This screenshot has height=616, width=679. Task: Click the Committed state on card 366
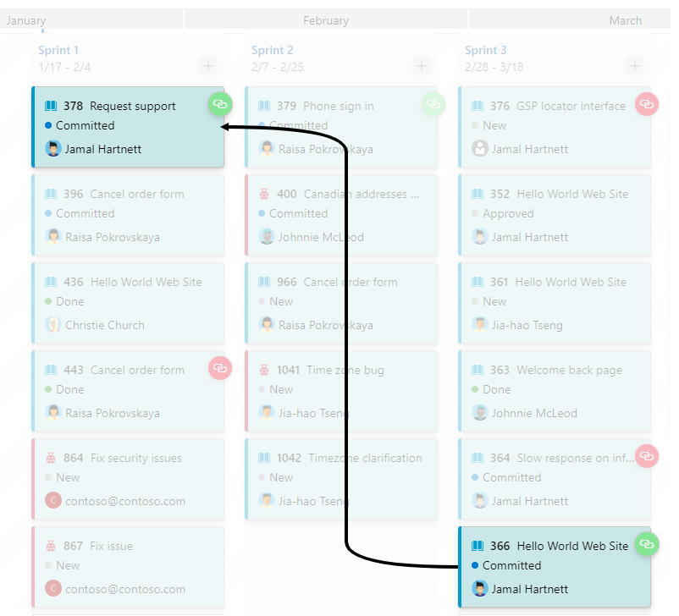point(512,565)
